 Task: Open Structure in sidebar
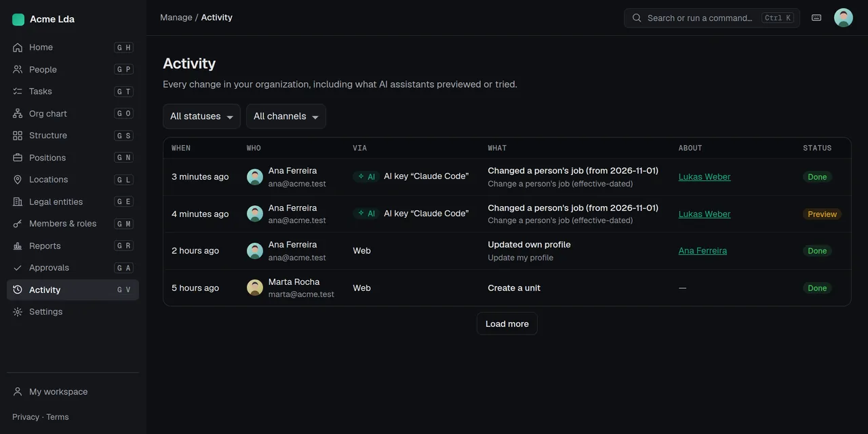pyautogui.click(x=73, y=136)
